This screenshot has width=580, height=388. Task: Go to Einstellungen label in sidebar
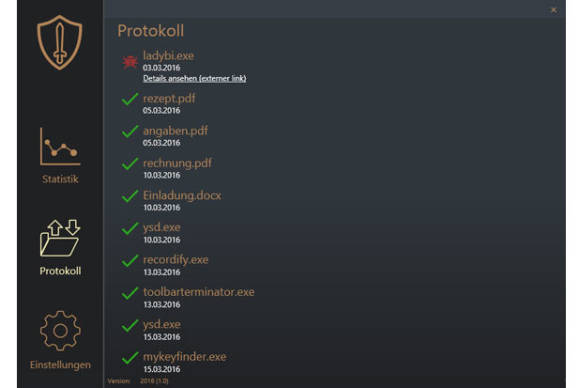[60, 365]
